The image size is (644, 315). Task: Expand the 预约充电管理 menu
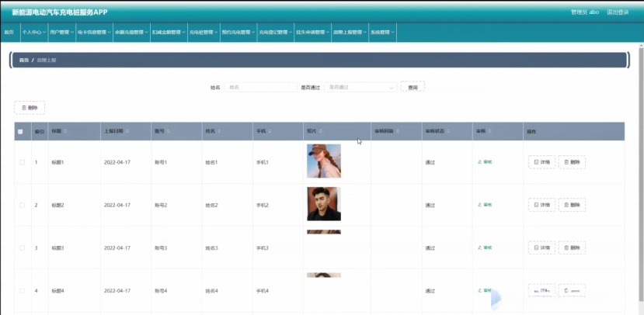[238, 32]
